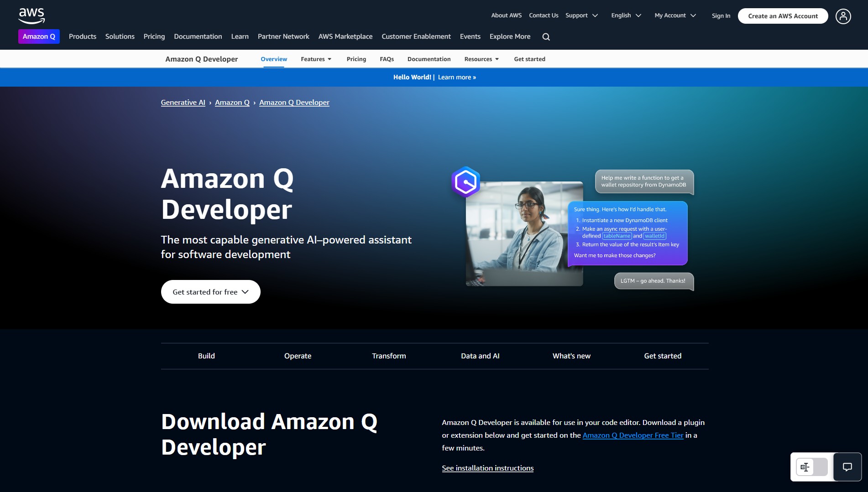Jump to Data and AI section
This screenshot has height=492, width=868.
point(480,356)
